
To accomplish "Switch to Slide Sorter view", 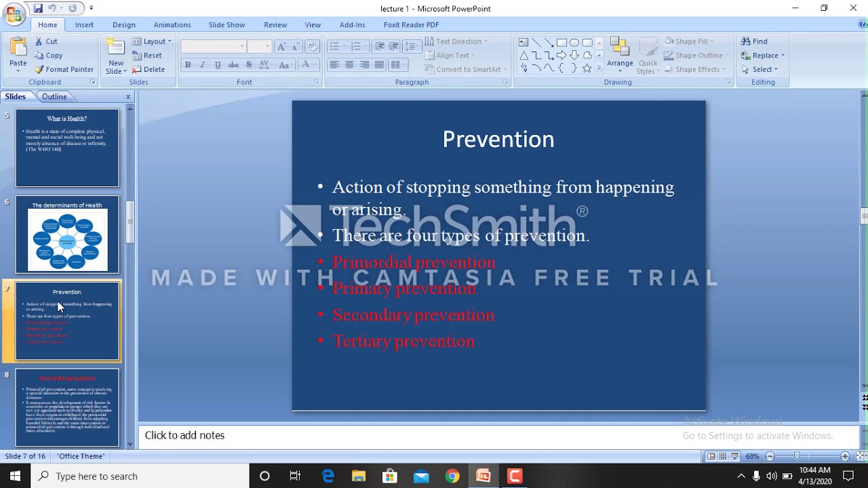I will pos(722,456).
